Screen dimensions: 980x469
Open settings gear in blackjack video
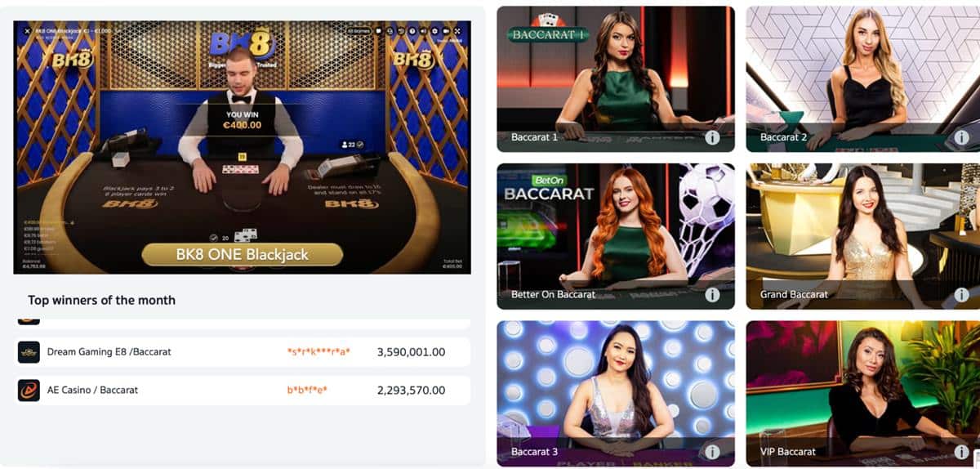434,31
